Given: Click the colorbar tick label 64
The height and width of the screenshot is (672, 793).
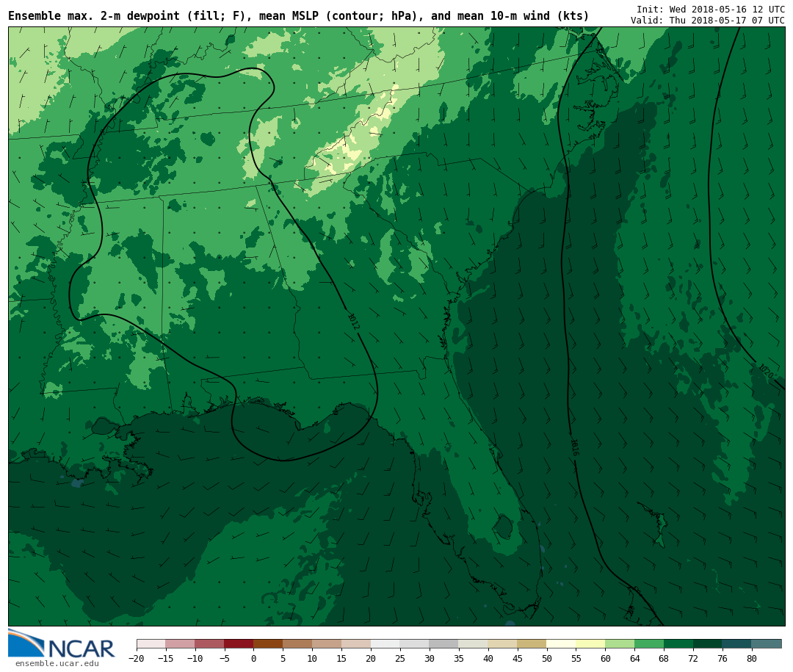Looking at the screenshot, I should pos(634,658).
